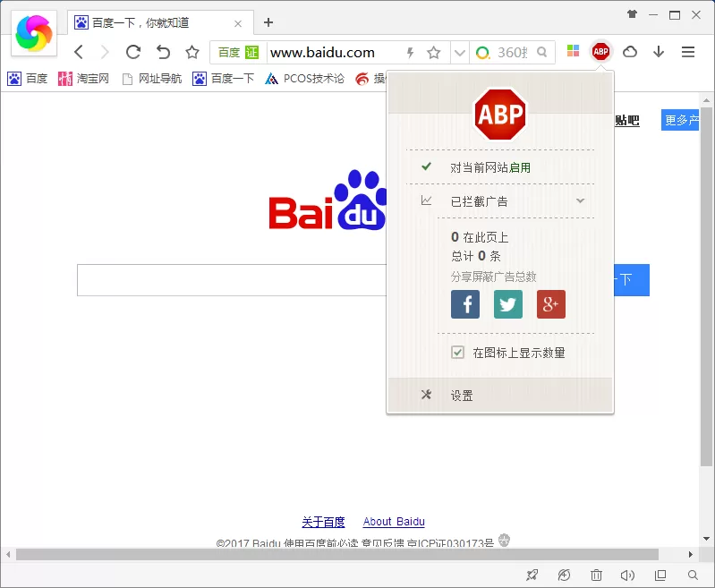The height and width of the screenshot is (588, 715).
Task: Open the 贴吧 link
Action: click(x=627, y=121)
